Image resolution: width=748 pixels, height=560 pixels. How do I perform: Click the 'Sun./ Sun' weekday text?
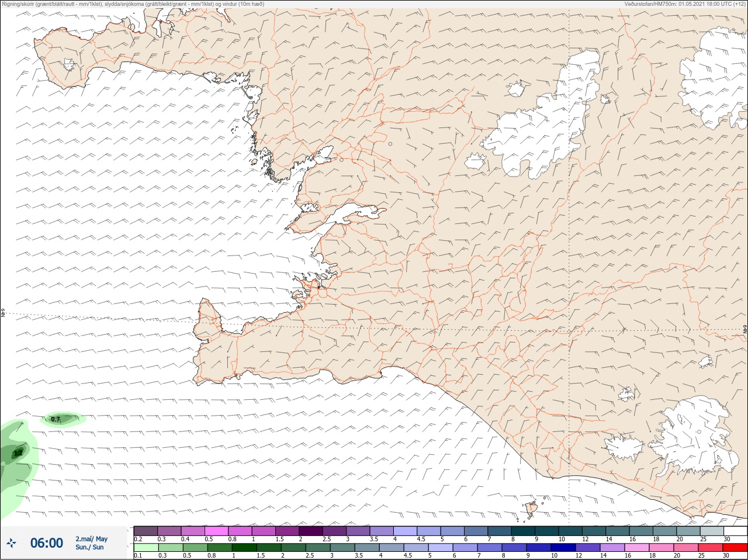click(89, 547)
